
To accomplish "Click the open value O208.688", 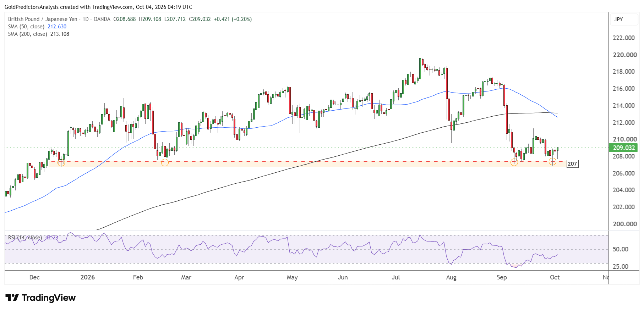I will pos(125,19).
